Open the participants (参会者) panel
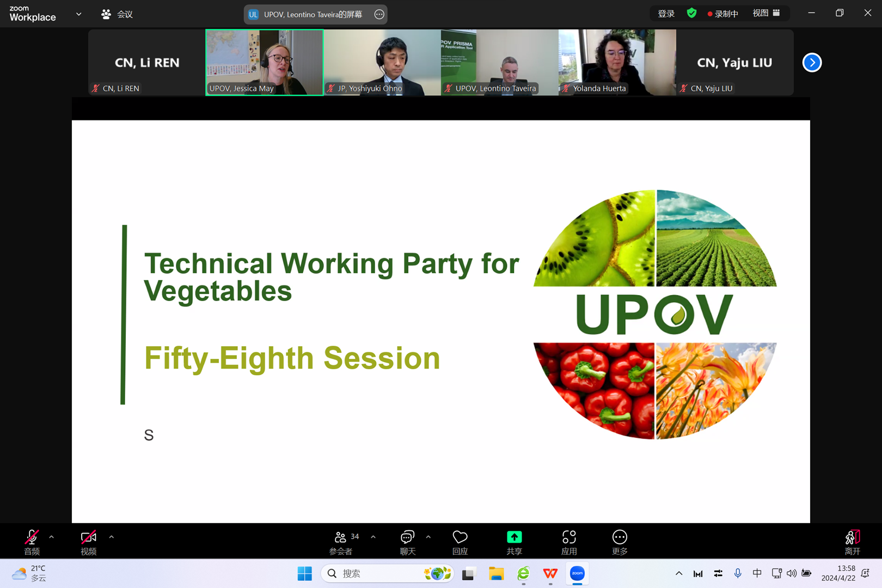This screenshot has height=588, width=882. 341,542
